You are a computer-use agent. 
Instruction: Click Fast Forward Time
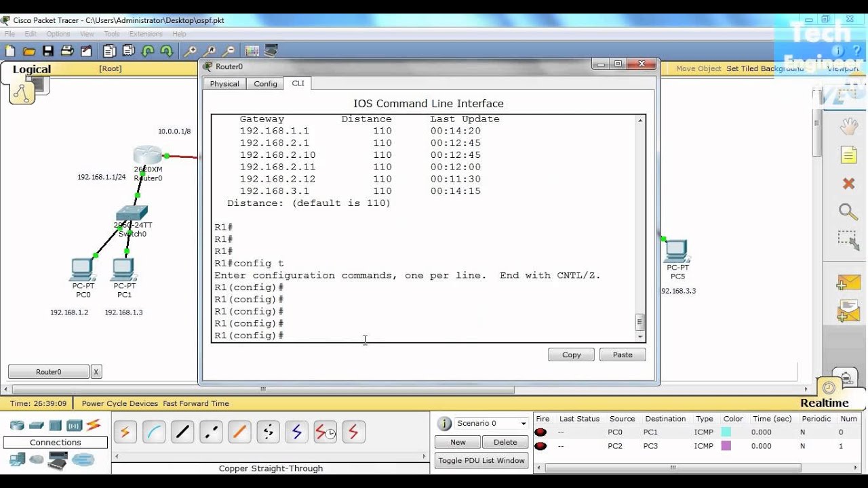pyautogui.click(x=196, y=403)
